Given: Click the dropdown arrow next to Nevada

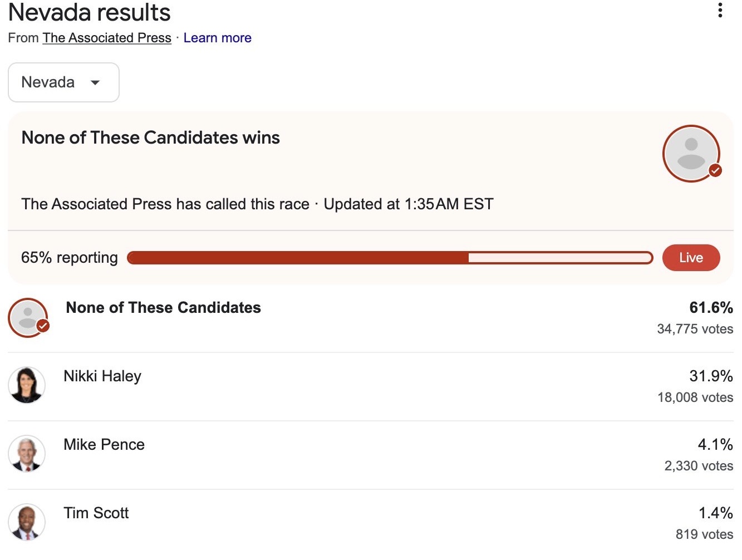Looking at the screenshot, I should [95, 82].
